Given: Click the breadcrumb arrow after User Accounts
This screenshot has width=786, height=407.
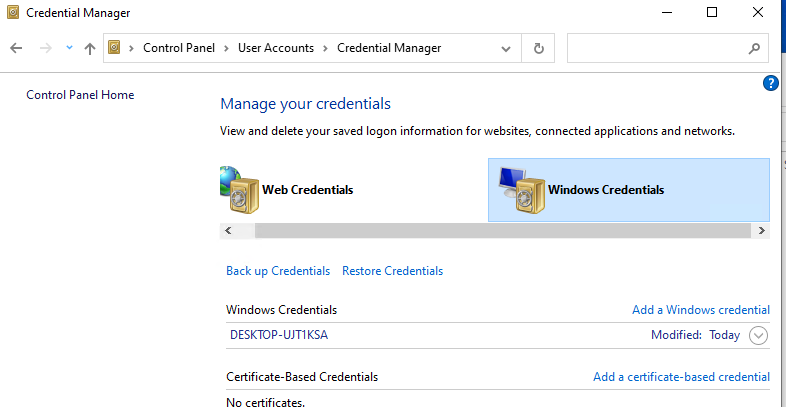Looking at the screenshot, I should point(325,48).
